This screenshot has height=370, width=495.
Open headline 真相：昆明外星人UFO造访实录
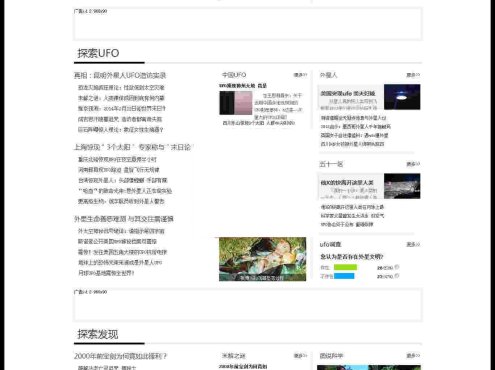tap(120, 75)
